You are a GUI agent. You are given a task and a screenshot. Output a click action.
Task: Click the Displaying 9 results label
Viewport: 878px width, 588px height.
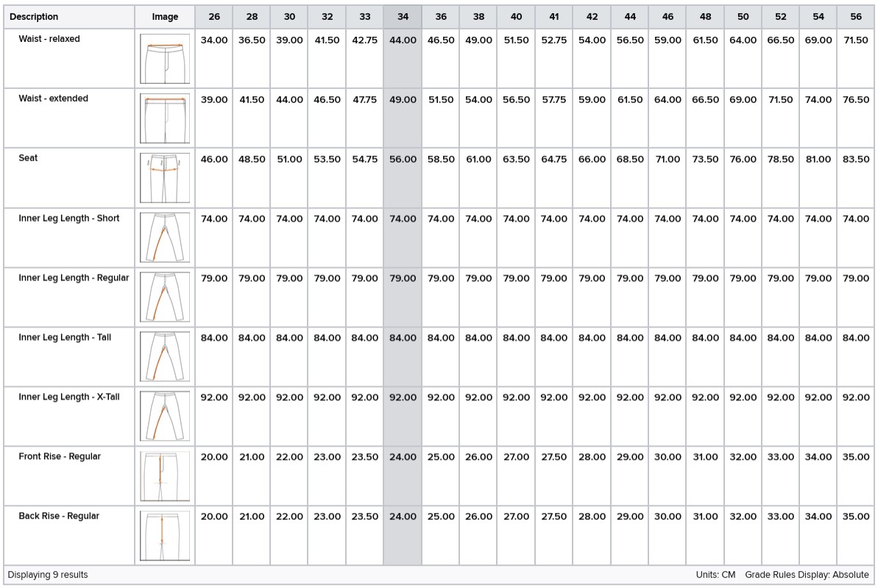(x=48, y=575)
